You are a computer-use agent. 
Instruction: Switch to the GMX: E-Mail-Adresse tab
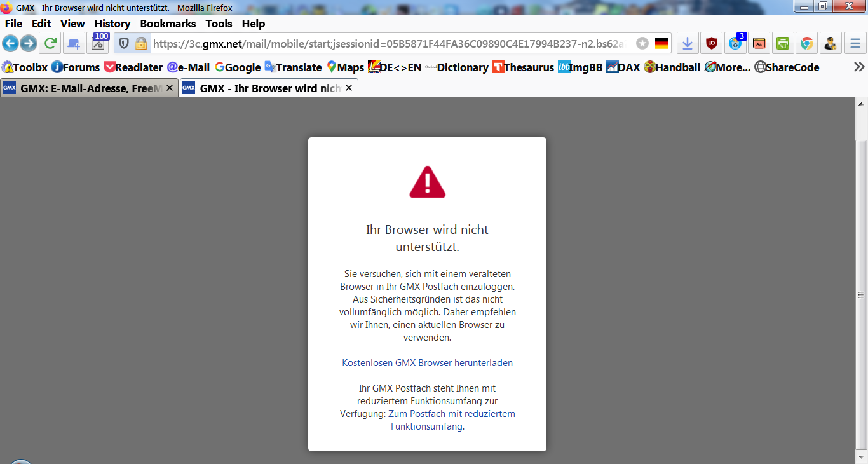pos(89,88)
